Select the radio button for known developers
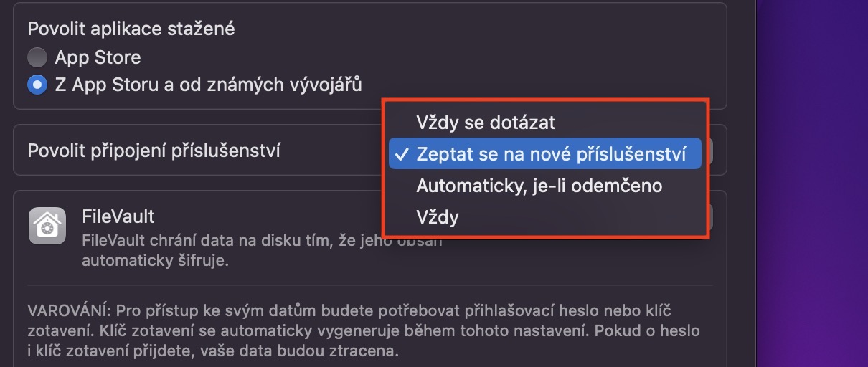Screen dimensions: 868x367 point(37,85)
